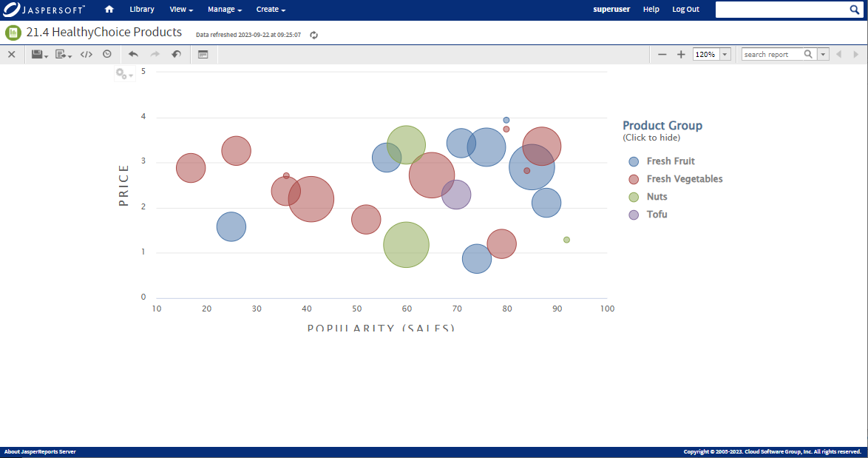868x458 pixels.
Task: Toggle the Fresh Vegetables legend entry
Action: 675,179
